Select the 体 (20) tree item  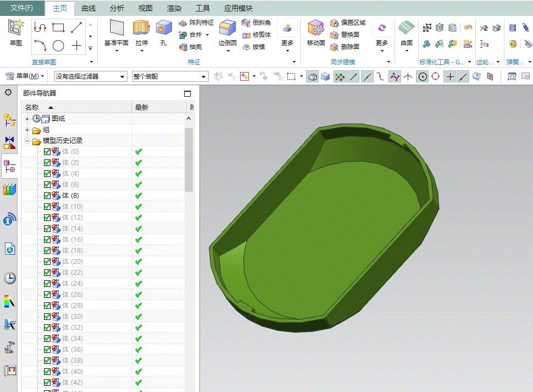[x=73, y=262]
